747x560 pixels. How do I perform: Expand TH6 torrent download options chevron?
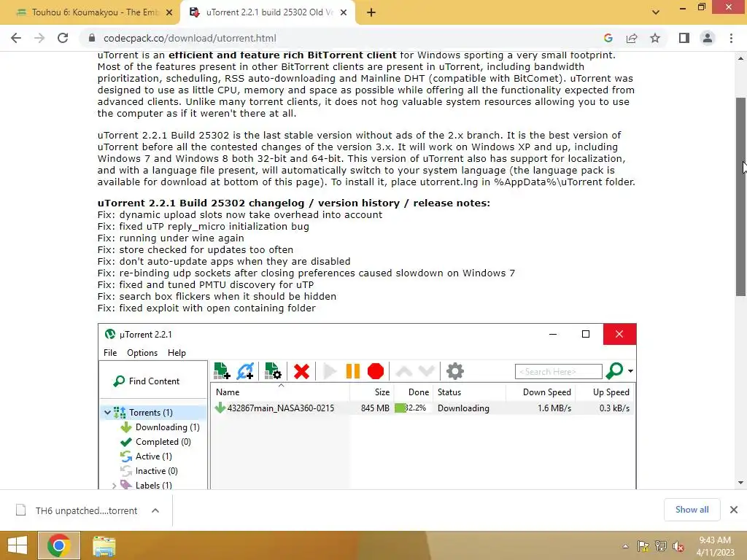click(x=155, y=510)
